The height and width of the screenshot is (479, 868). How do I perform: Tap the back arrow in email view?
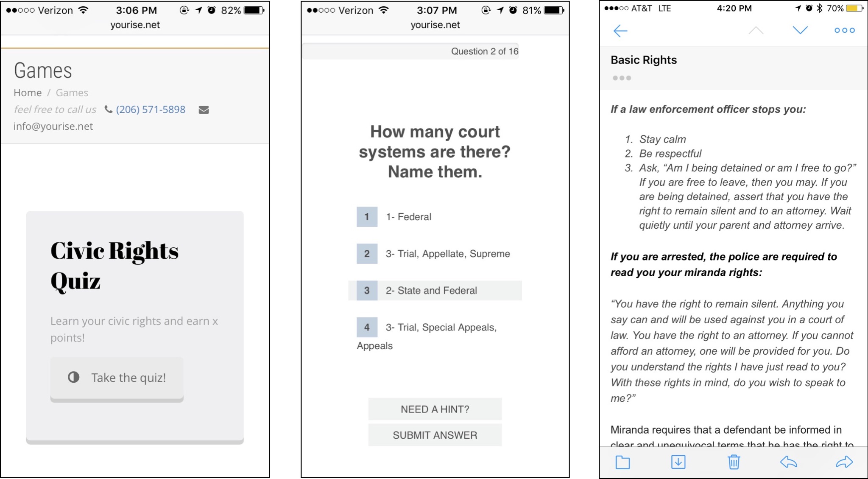point(620,31)
